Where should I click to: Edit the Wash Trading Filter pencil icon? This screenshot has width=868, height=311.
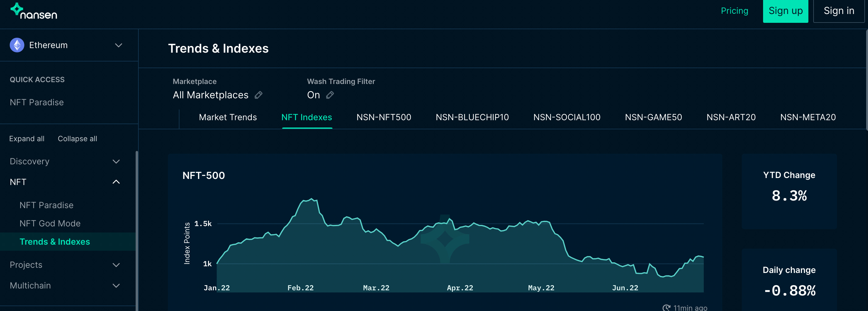pos(330,95)
